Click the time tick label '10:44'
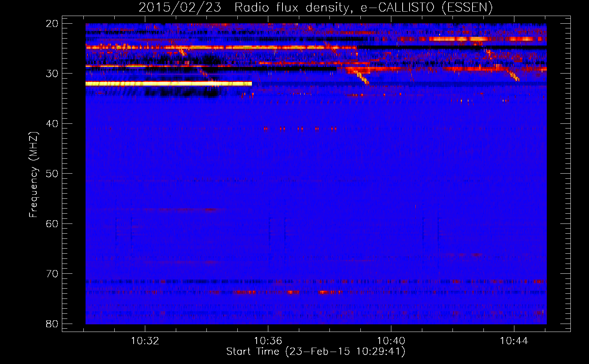Image resolution: width=589 pixels, height=364 pixels. click(514, 341)
